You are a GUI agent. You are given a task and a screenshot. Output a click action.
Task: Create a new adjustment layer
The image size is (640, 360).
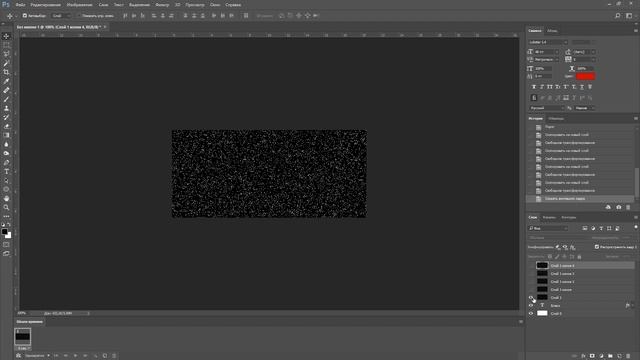pos(601,356)
